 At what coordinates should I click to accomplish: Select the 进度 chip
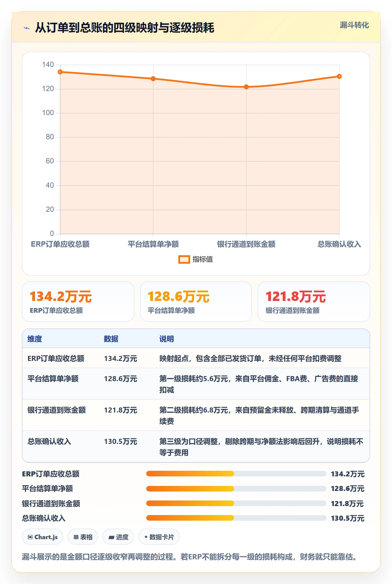pyautogui.click(x=118, y=537)
